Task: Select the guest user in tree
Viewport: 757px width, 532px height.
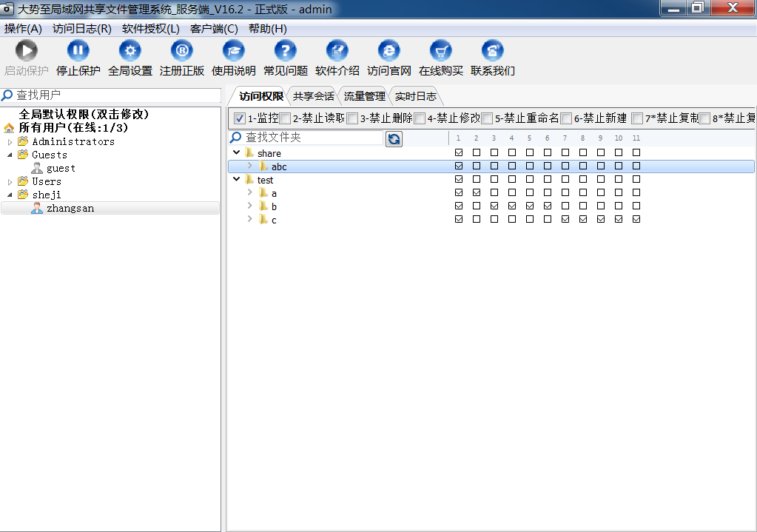Action: click(x=61, y=168)
